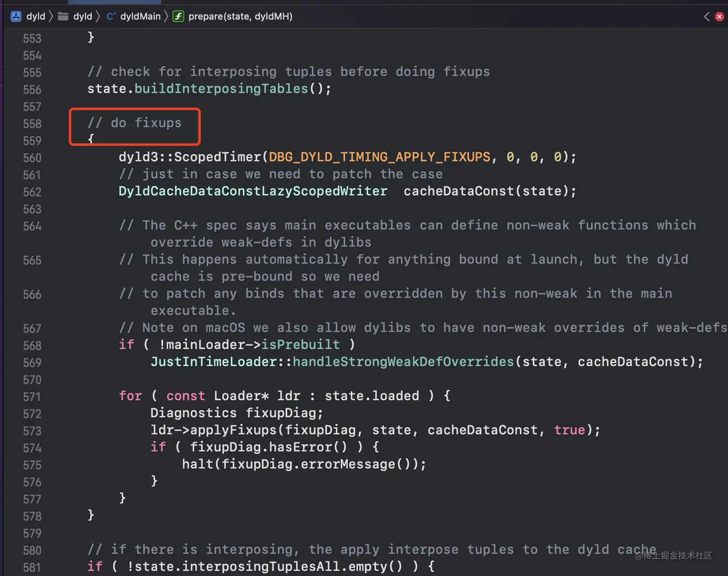728x576 pixels.
Task: Click the 'for' keyword on line 571
Action: 130,396
